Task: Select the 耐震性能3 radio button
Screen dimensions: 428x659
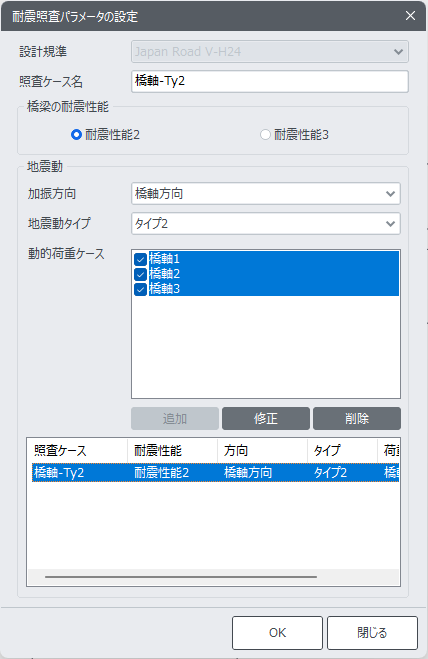Action: click(x=265, y=135)
